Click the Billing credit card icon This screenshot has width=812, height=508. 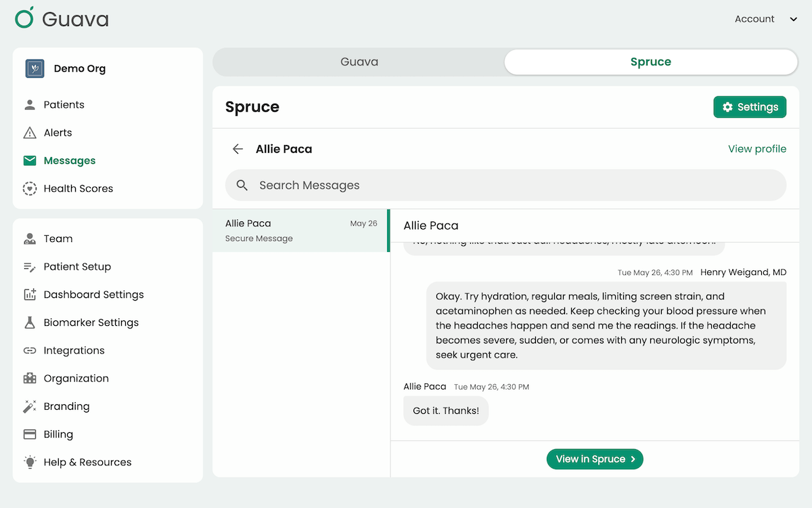(x=30, y=434)
